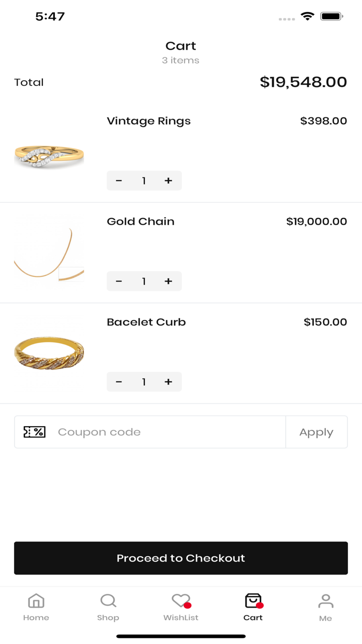Click the red badge on Cart
The image size is (362, 644).
(260, 604)
